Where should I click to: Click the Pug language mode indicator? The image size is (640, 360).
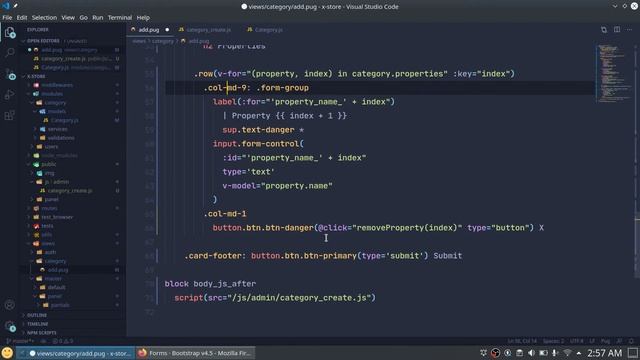click(x=606, y=341)
